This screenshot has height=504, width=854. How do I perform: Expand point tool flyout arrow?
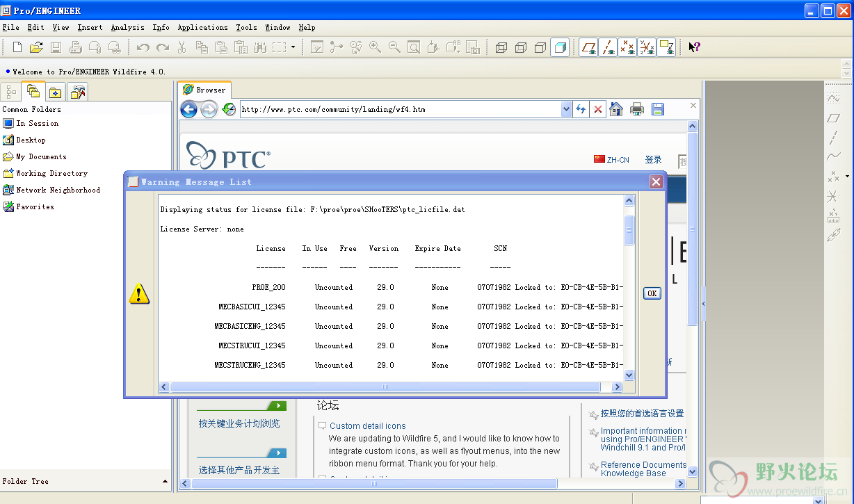coord(847,176)
